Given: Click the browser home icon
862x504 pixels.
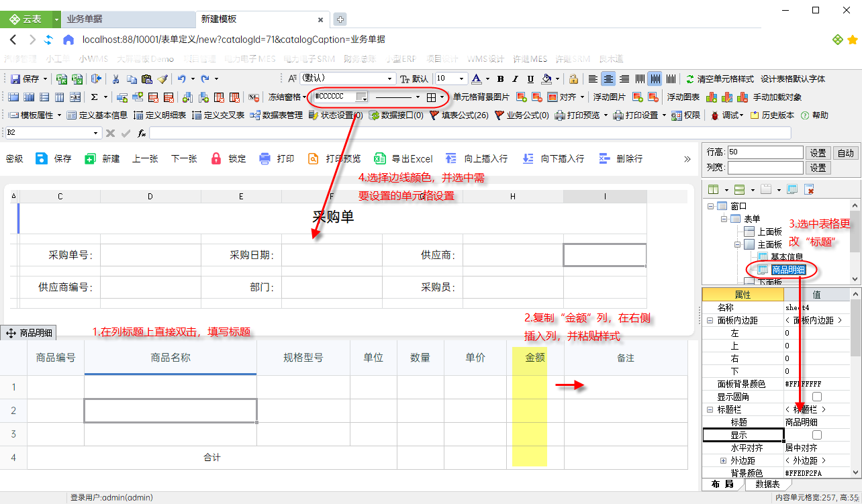Looking at the screenshot, I should [68, 40].
